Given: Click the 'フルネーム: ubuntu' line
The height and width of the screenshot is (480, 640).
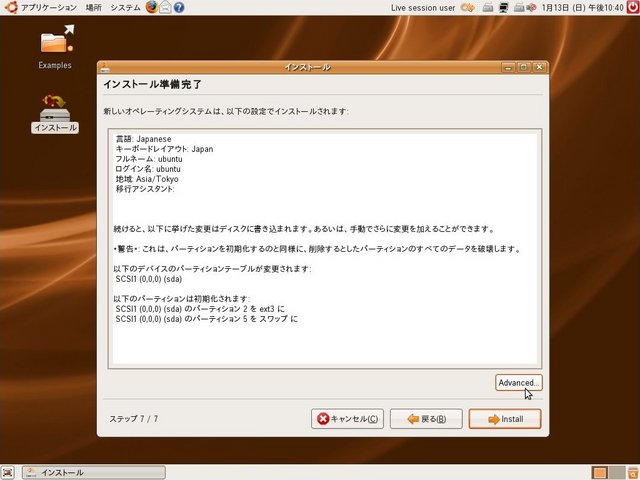Looking at the screenshot, I should point(149,159).
